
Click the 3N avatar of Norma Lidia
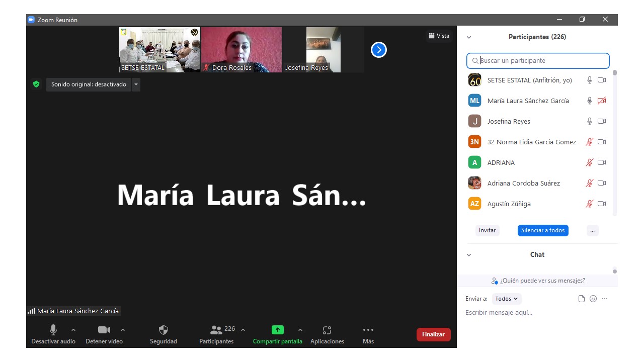pos(474,142)
